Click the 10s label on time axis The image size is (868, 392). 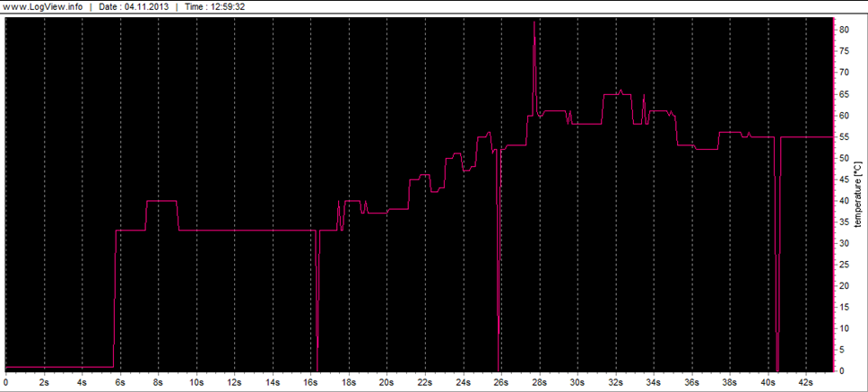tap(196, 382)
